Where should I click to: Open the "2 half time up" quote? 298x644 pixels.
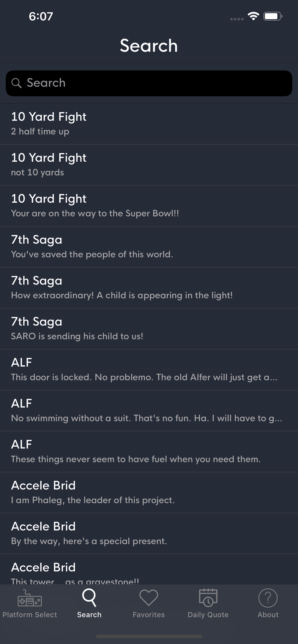[x=149, y=124]
